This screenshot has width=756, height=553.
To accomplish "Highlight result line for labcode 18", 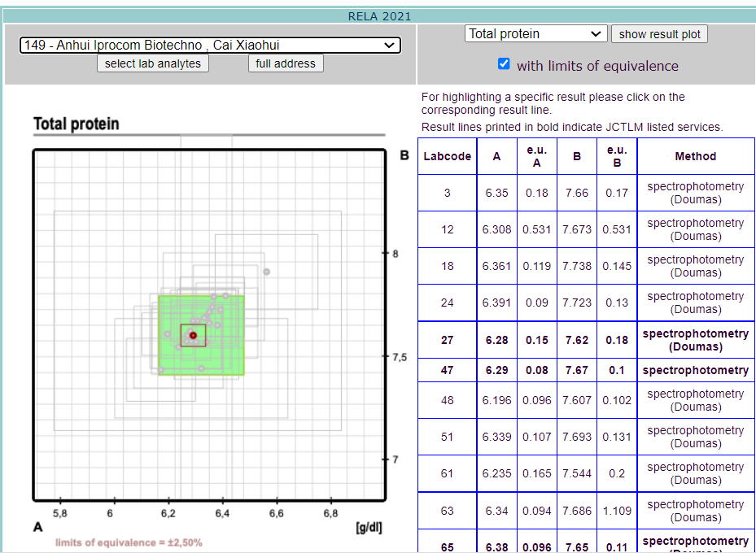I will (x=586, y=266).
